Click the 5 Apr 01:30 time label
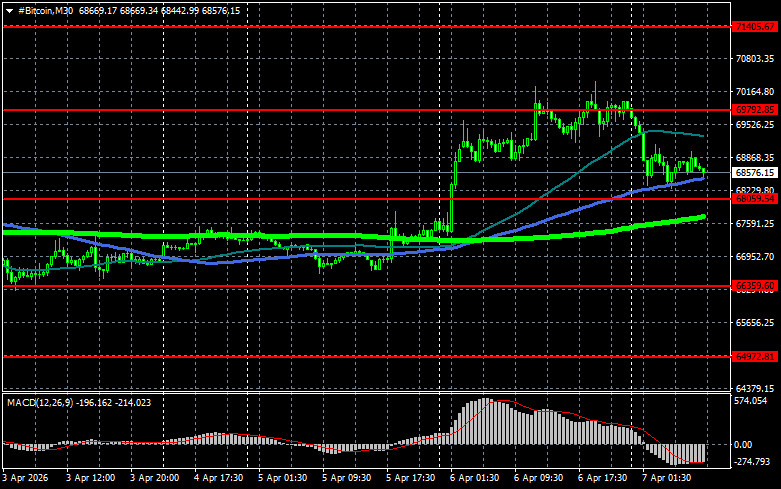781x489 pixels. 282,478
